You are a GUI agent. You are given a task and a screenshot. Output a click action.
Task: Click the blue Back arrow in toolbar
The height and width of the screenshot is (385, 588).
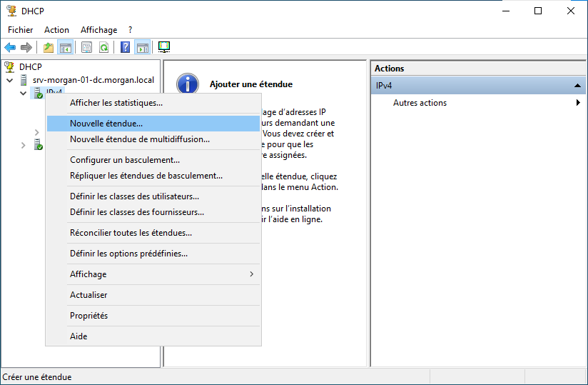tap(10, 48)
